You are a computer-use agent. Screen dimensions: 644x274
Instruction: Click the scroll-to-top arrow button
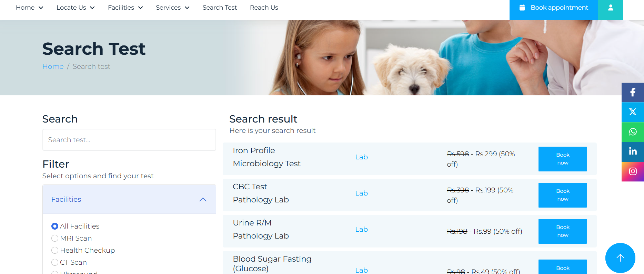(620, 258)
